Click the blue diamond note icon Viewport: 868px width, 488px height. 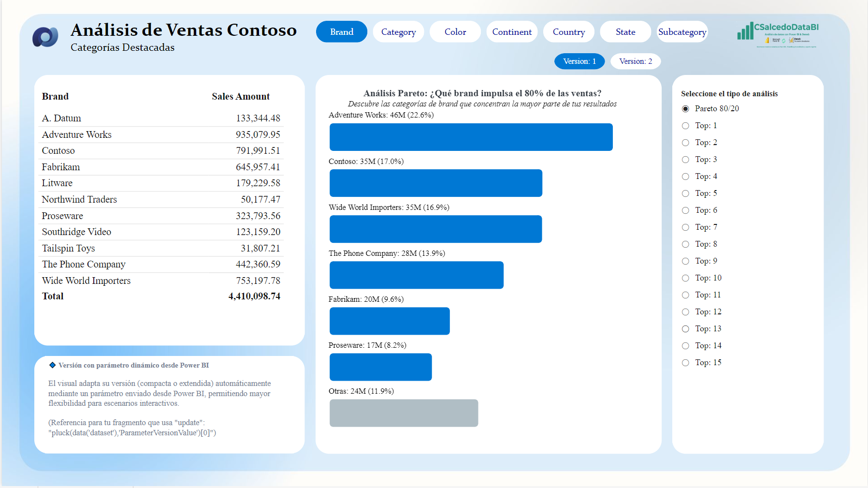[52, 365]
